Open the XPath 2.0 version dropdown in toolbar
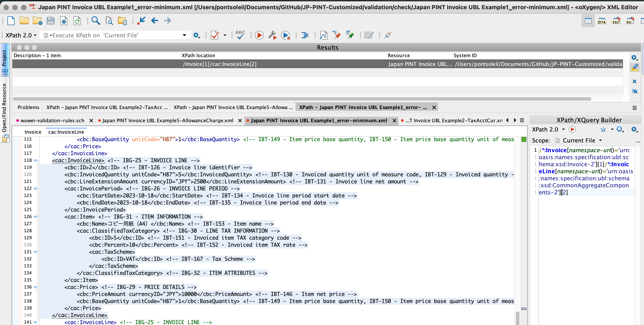Viewport: 644px width, 325px height. (x=21, y=35)
